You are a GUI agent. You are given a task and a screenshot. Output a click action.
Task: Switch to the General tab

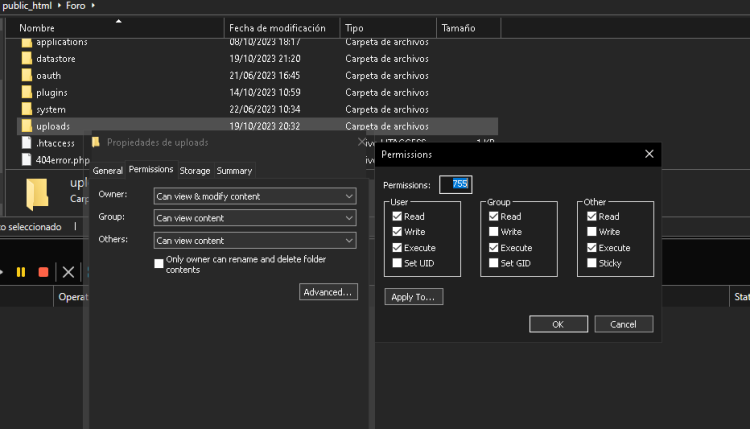click(x=108, y=171)
